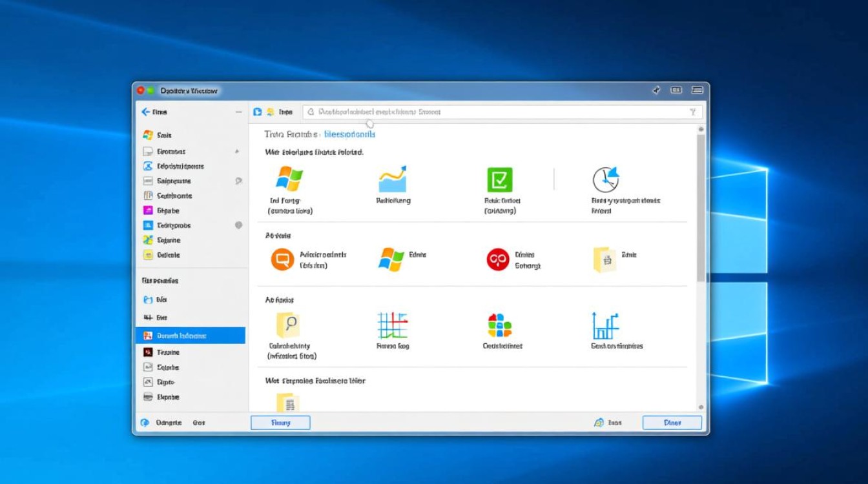The height and width of the screenshot is (484, 868).
Task: Expand the sidebar item with the small arrow
Action: point(236,152)
